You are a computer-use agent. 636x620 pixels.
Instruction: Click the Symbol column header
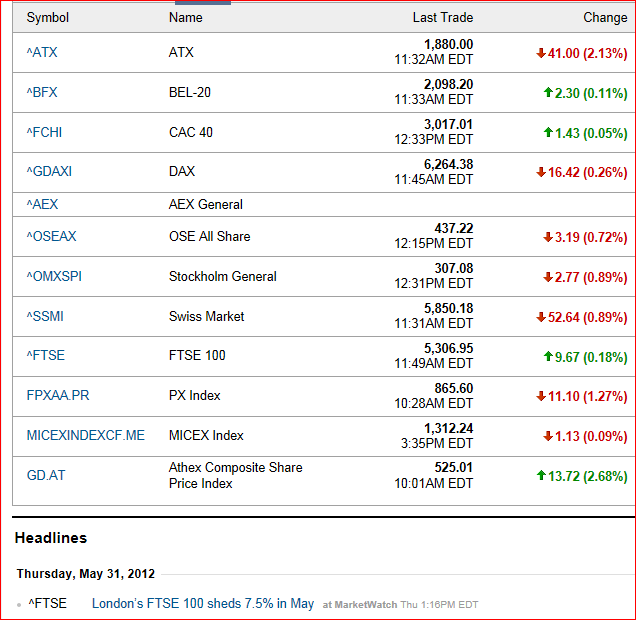pos(47,17)
